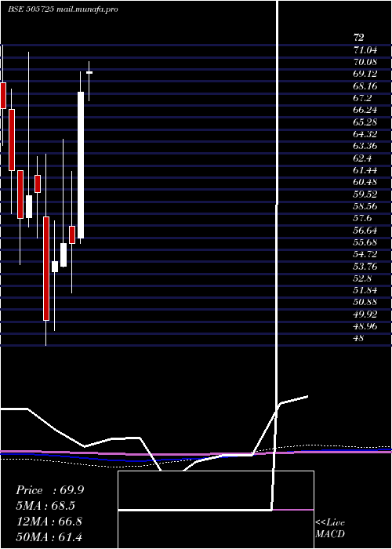
Task: Click the 60.48 price axis label
Action: pos(365,182)
